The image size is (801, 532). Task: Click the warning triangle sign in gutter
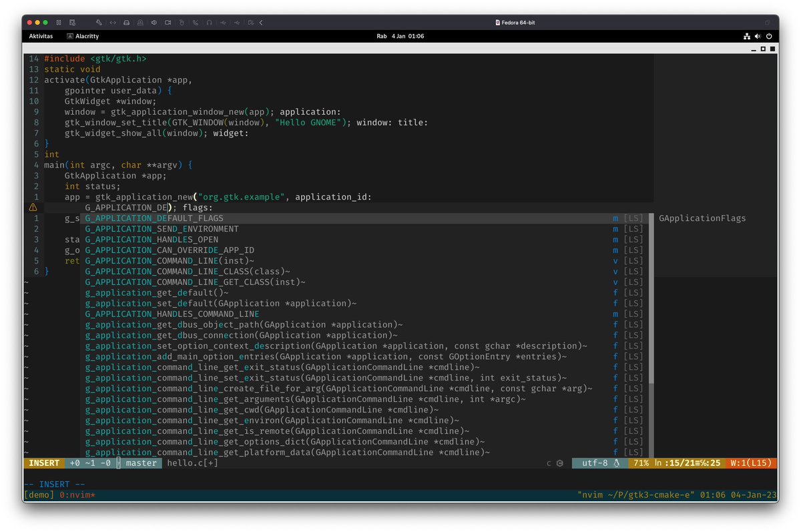[33, 208]
